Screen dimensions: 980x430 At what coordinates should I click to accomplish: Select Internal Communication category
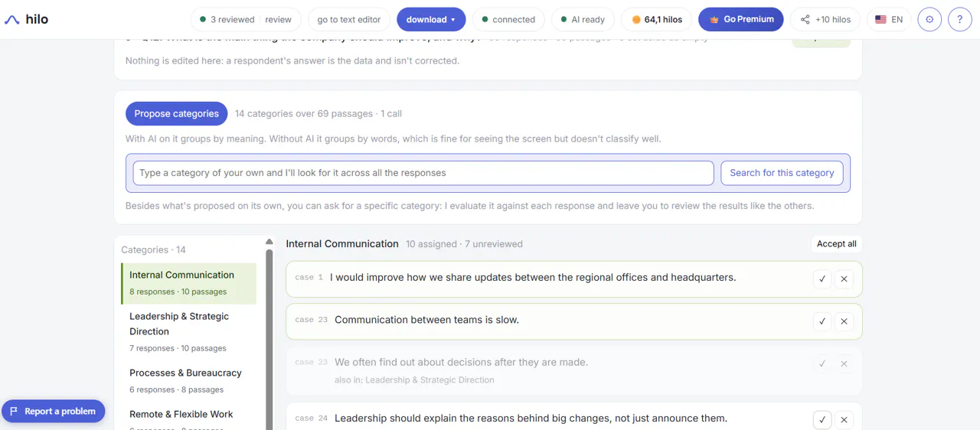pyautogui.click(x=188, y=282)
